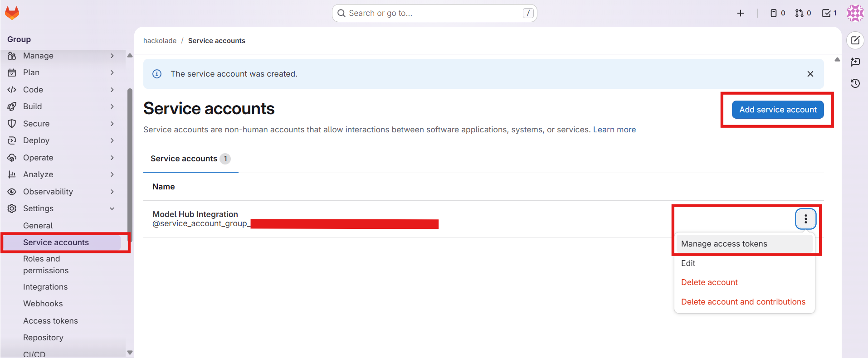Click the Observability eye icon

pyautogui.click(x=12, y=192)
